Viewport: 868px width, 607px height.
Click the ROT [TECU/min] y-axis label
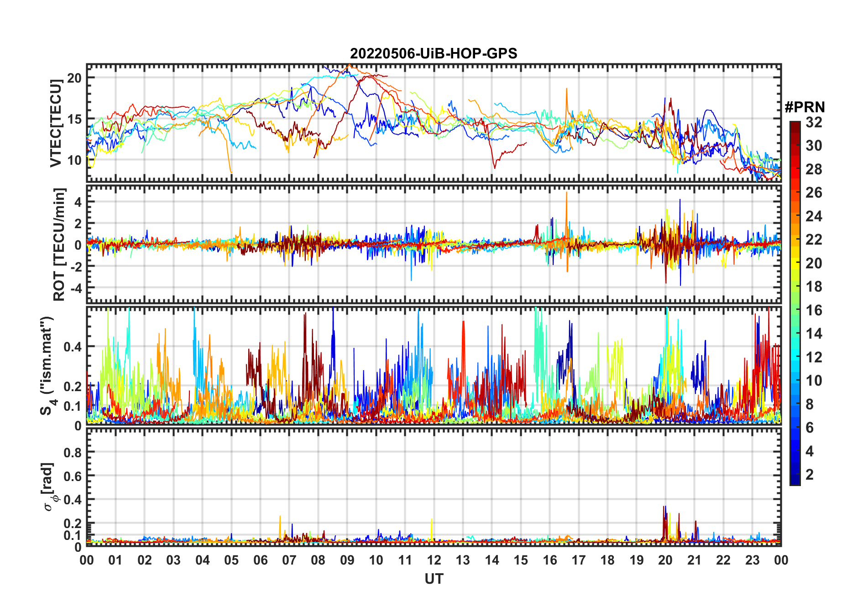pos(59,244)
